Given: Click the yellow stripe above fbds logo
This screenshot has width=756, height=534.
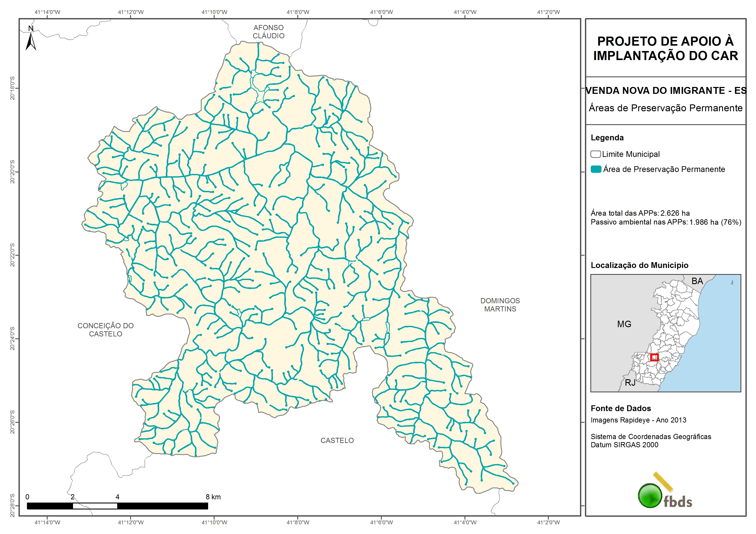Looking at the screenshot, I should tap(663, 481).
